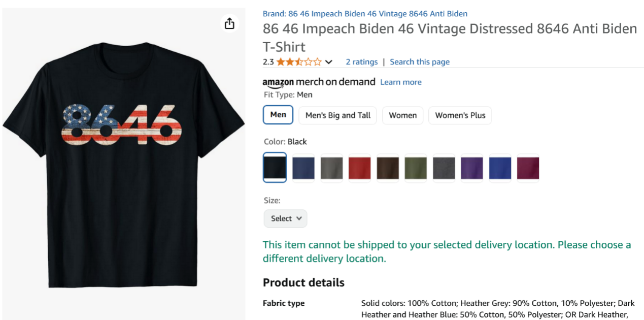Select the black color swatch
Viewport: 644px width, 320px height.
[x=275, y=168]
